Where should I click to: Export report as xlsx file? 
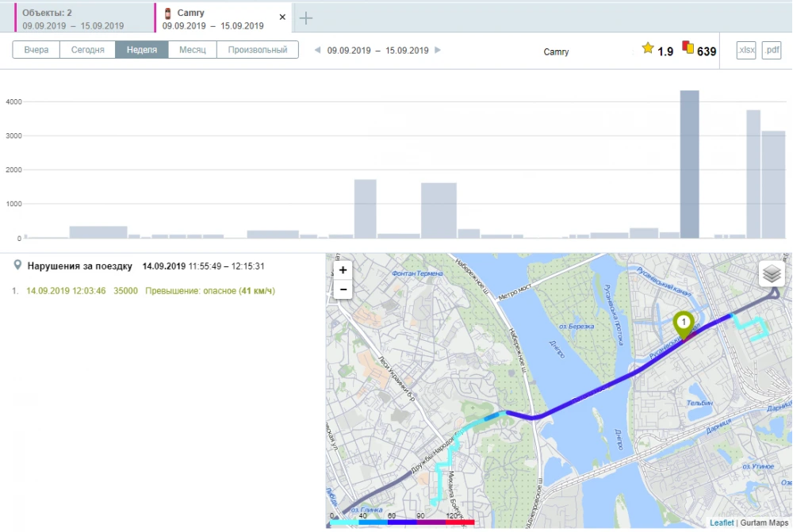(746, 51)
